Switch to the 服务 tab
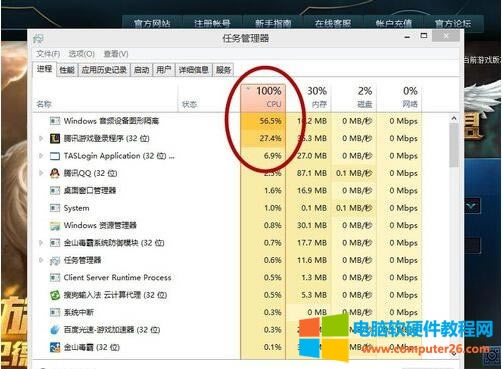The image size is (503, 369). point(223,70)
